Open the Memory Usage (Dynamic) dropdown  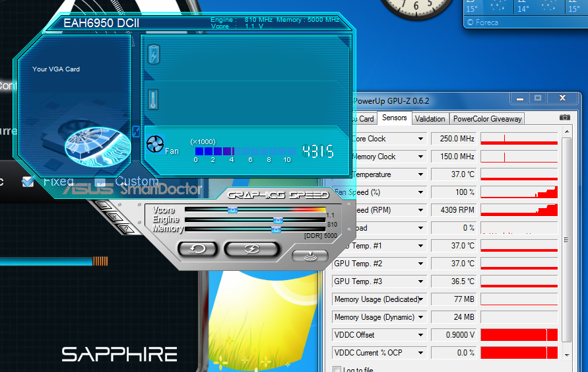[x=421, y=317]
